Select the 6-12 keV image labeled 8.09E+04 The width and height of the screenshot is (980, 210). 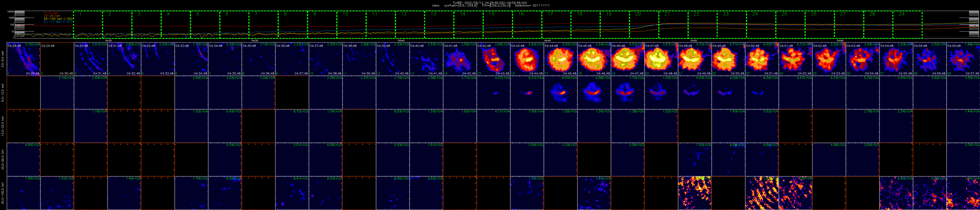[x=762, y=92]
